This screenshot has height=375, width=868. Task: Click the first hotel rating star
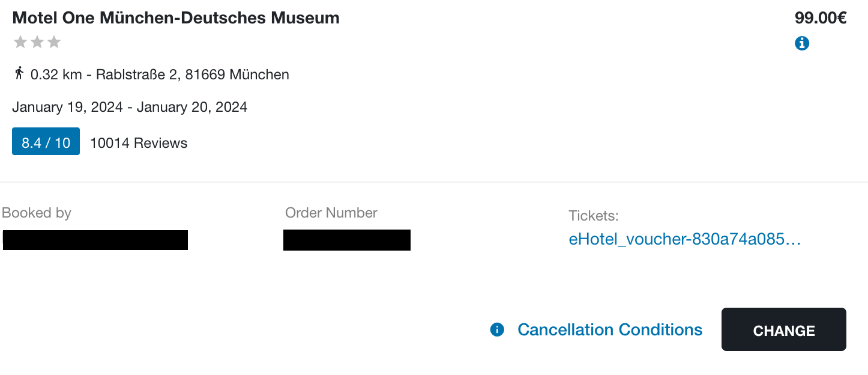coord(20,42)
